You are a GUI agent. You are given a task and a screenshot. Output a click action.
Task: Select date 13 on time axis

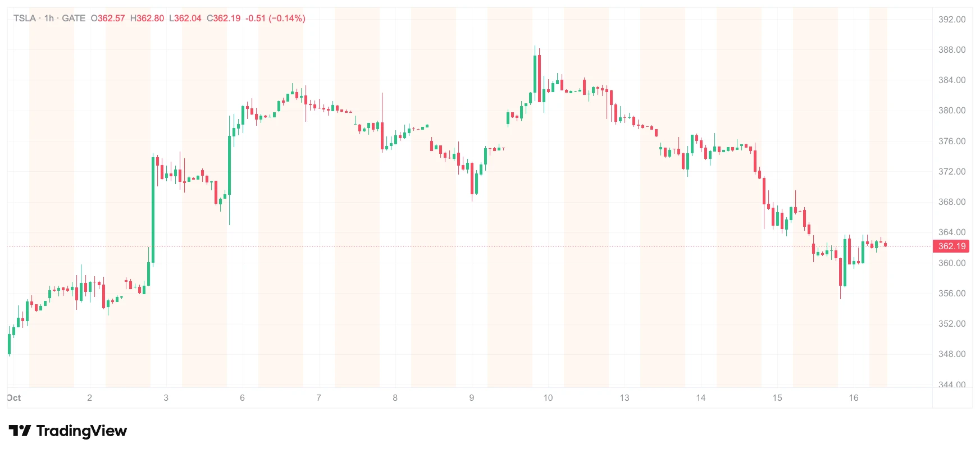tap(625, 397)
